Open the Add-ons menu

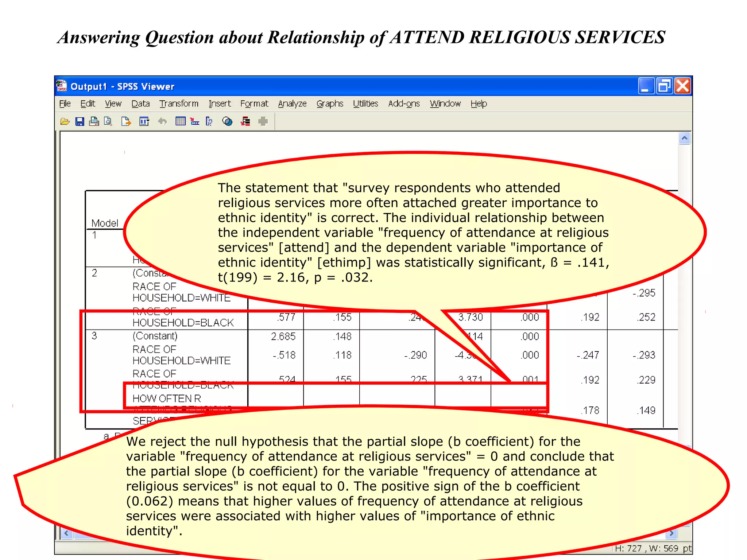(404, 104)
